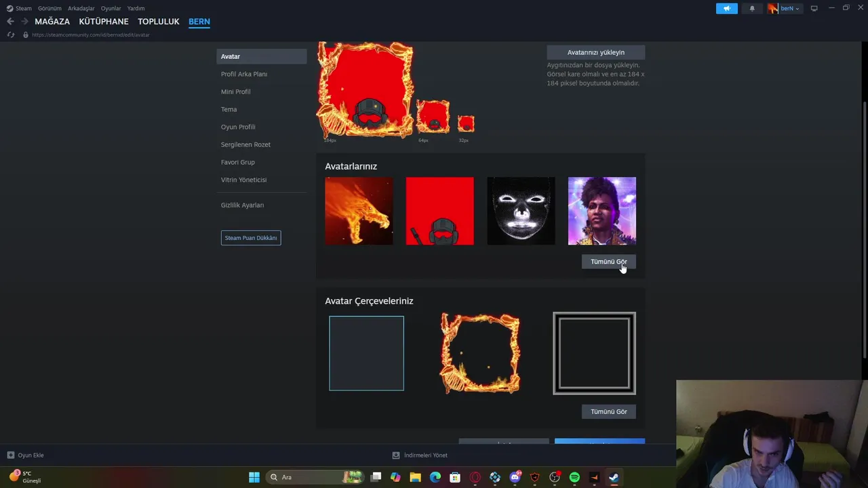868x488 pixels.
Task: Click the red shield app in taskbar
Action: (x=535, y=477)
